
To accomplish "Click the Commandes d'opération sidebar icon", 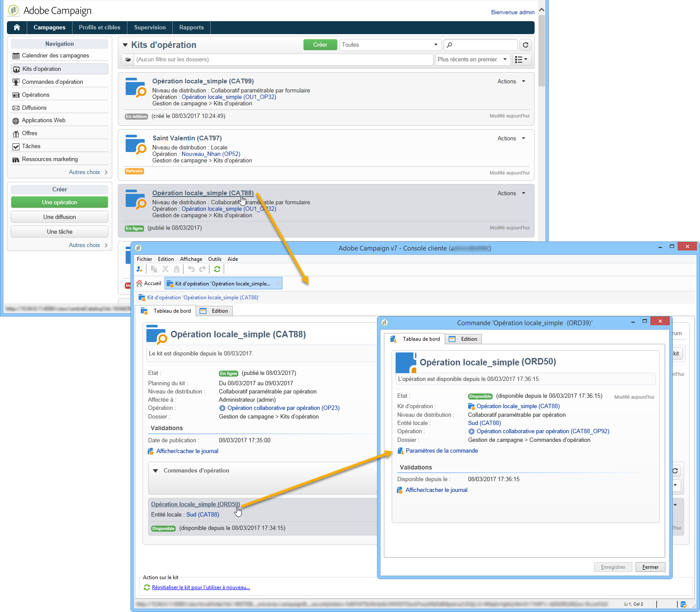I will pos(16,82).
